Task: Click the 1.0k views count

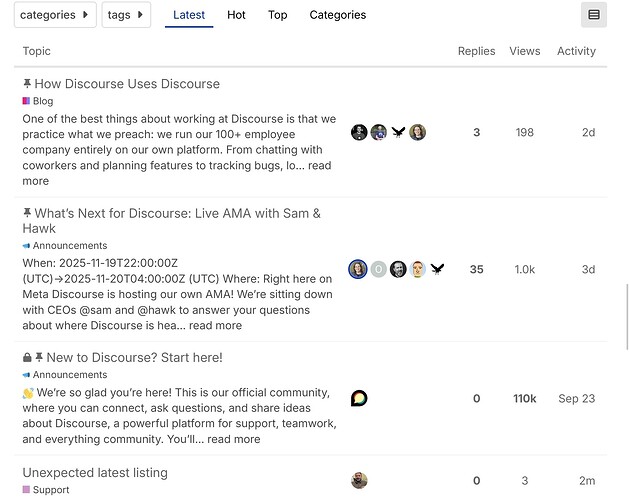Action: [x=525, y=269]
